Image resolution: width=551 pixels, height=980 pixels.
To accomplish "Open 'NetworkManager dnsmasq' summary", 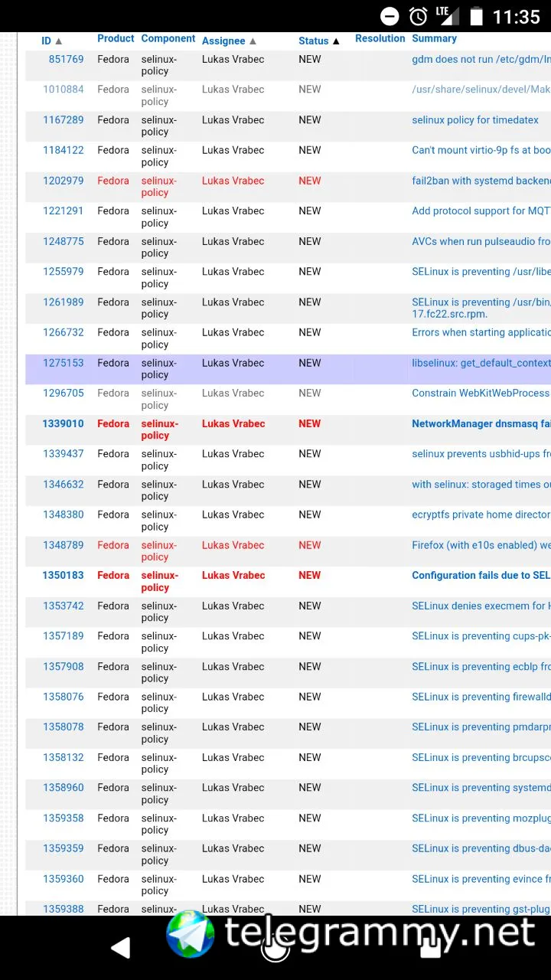I will click(481, 423).
